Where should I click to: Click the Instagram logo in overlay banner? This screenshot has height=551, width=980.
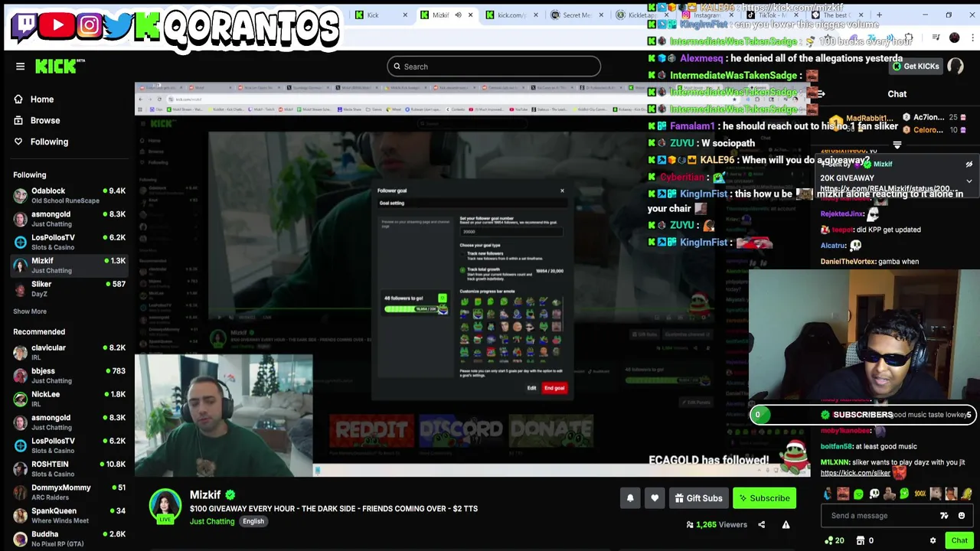pyautogui.click(x=89, y=26)
